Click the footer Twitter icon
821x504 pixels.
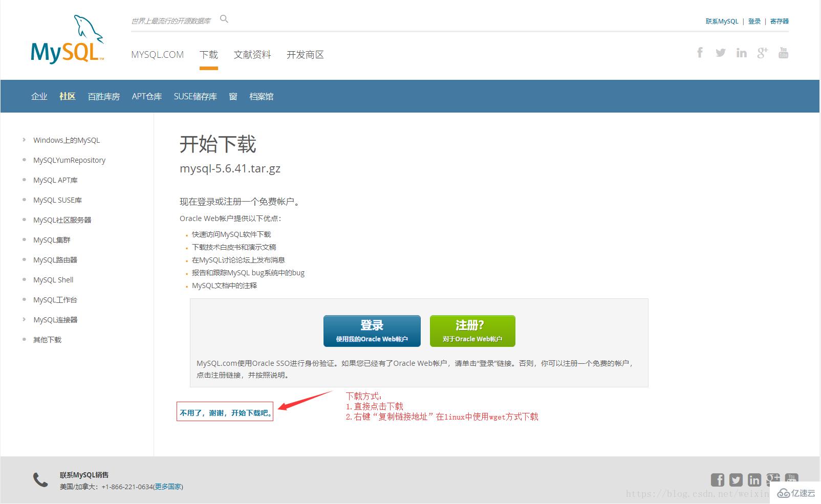[736, 479]
